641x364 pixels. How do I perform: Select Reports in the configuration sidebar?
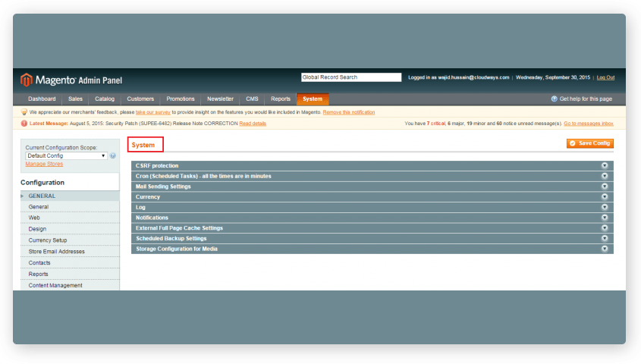38,274
